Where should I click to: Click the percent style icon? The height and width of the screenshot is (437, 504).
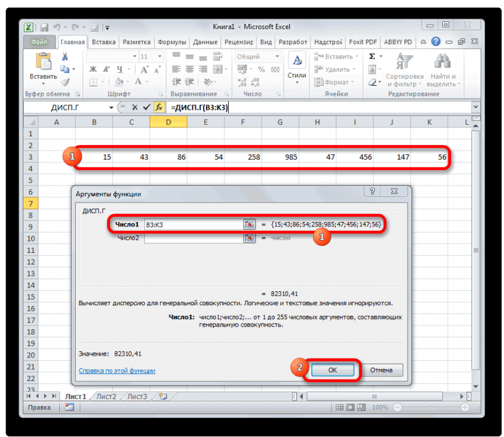coord(261,69)
